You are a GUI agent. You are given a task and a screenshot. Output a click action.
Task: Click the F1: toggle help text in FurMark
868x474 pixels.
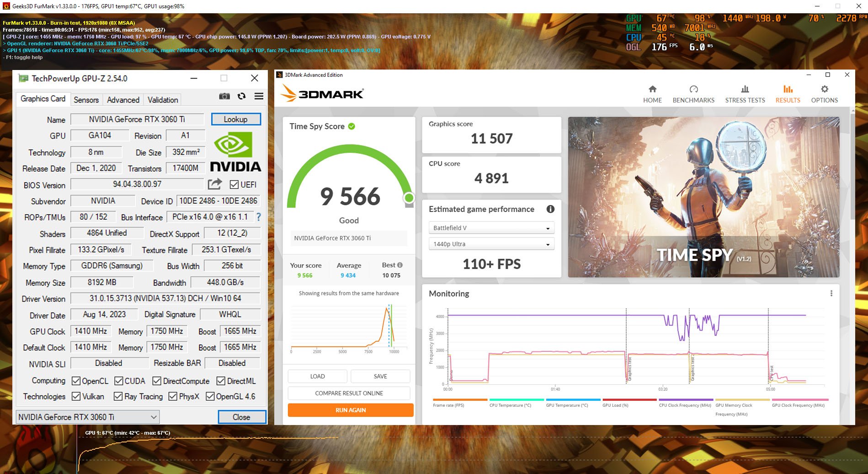coord(23,57)
